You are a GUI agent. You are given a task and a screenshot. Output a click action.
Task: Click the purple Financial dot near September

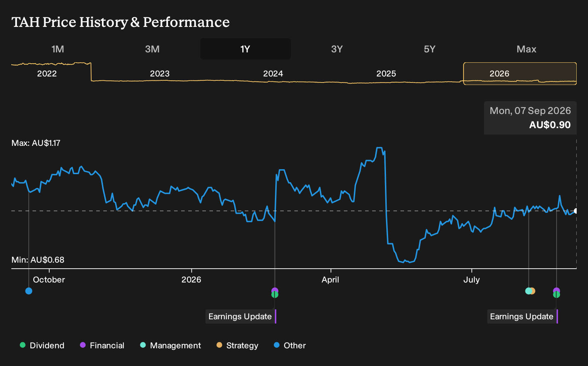coord(557,290)
